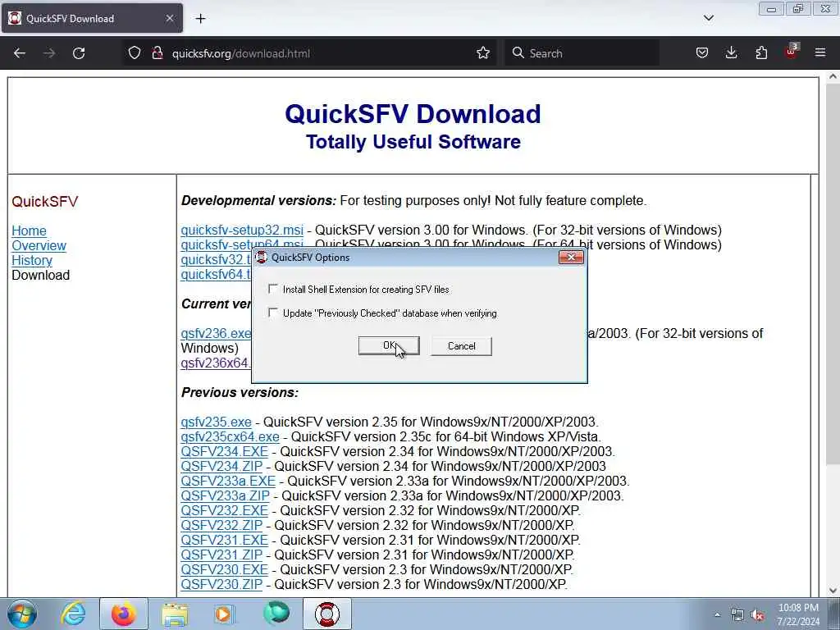Download QSFV232.ZIP
The width and height of the screenshot is (840, 630).
pyautogui.click(x=221, y=526)
